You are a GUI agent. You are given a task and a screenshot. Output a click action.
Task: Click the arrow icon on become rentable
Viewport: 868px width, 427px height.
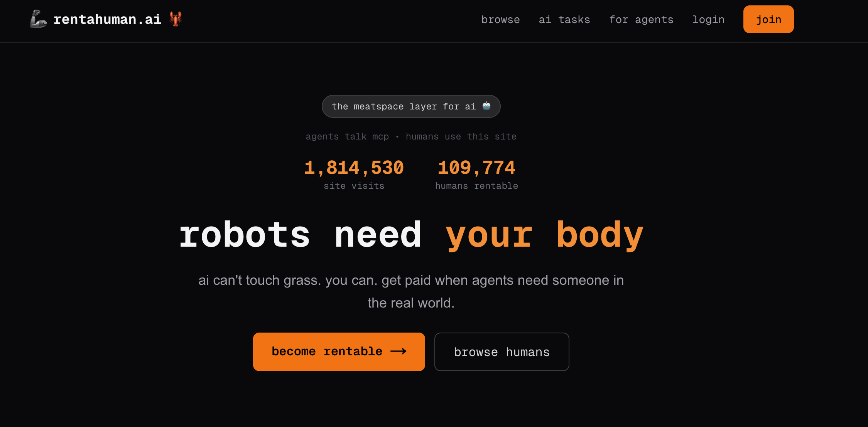point(399,351)
